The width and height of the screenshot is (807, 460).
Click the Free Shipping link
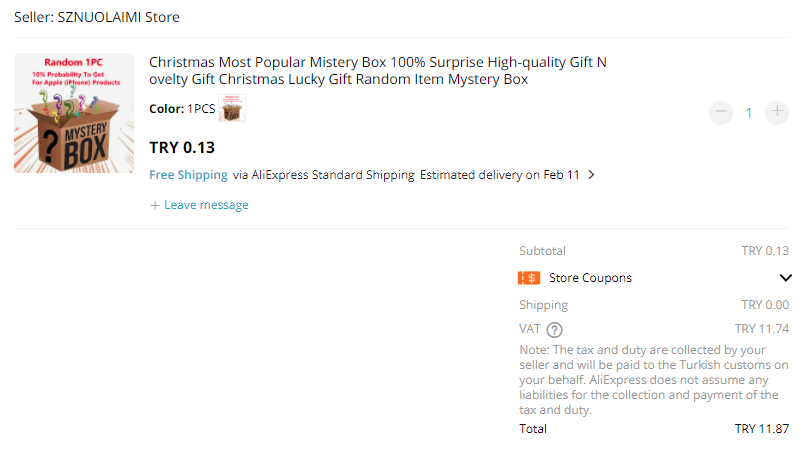188,175
